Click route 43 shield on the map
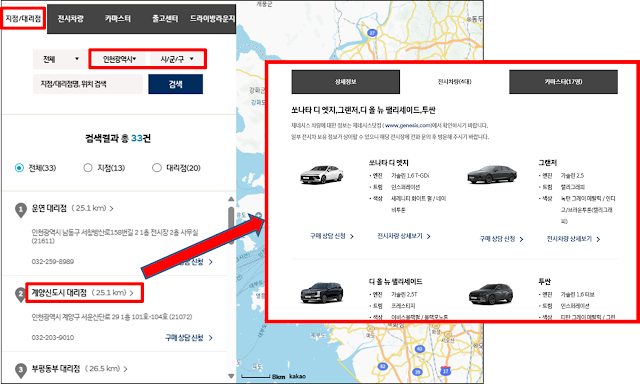This screenshot has width=640, height=384. point(420,349)
